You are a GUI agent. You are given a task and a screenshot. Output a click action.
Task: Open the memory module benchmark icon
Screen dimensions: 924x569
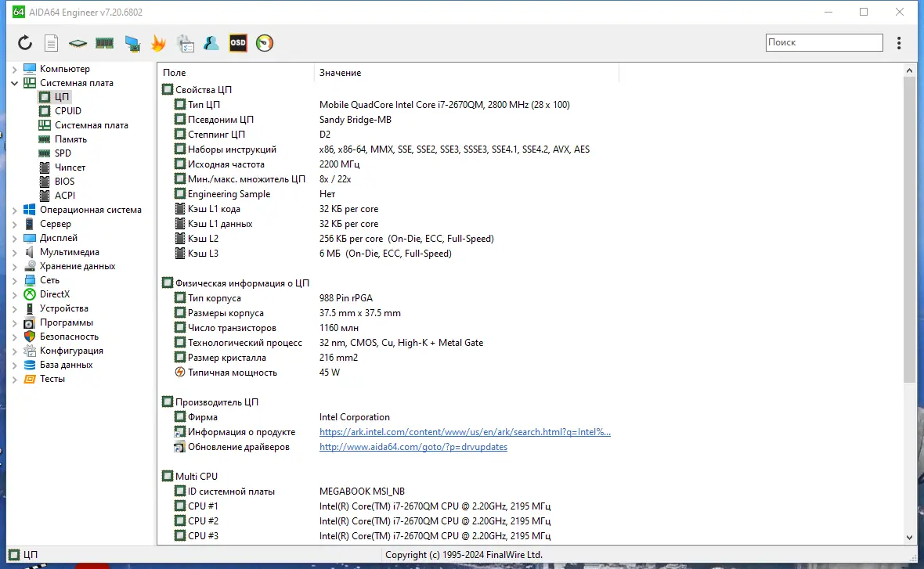coord(104,42)
